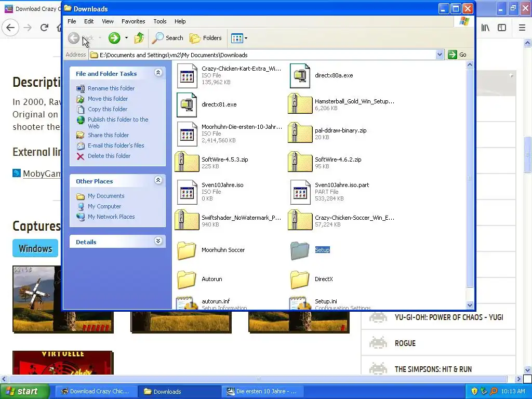The width and height of the screenshot is (532, 399).
Task: Open the Help menu
Action: pyautogui.click(x=180, y=21)
